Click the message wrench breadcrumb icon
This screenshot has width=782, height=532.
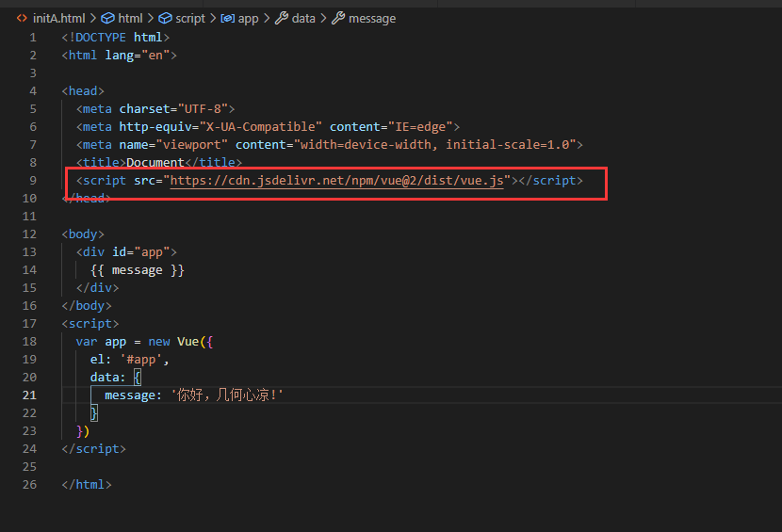(338, 19)
